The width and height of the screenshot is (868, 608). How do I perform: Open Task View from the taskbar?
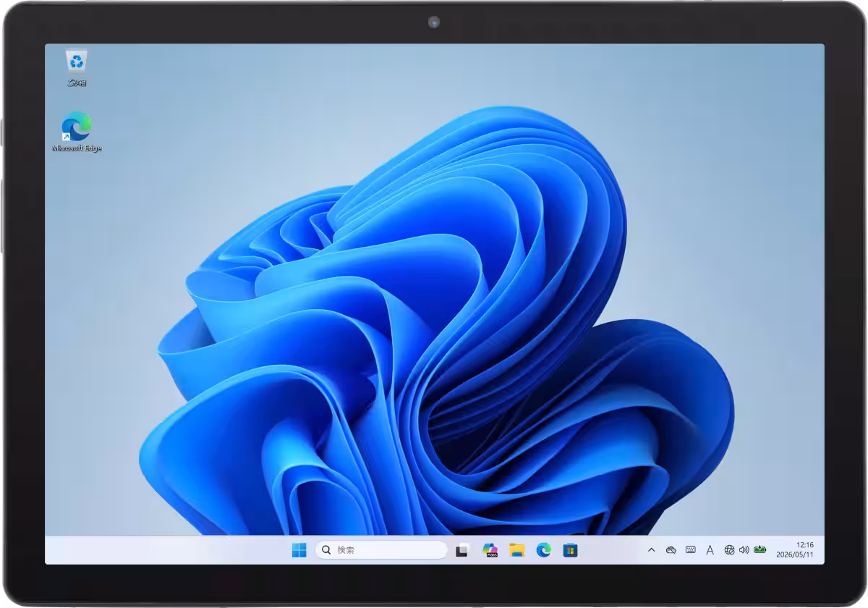point(463,550)
